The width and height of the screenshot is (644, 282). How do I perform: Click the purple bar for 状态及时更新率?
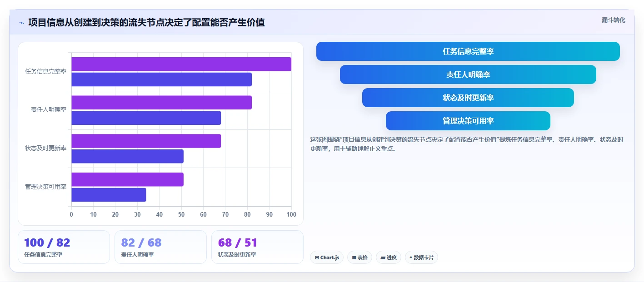pos(146,141)
